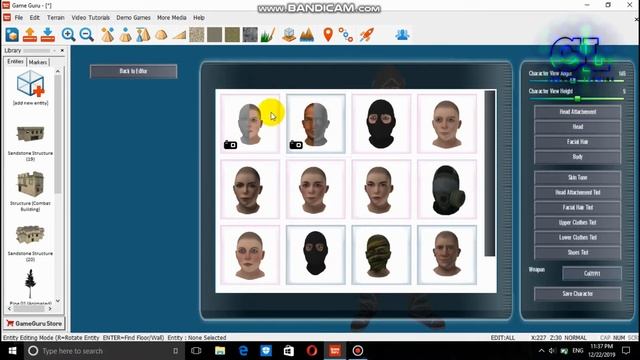Zoom in with the magnifier plus icon

[x=68, y=35]
